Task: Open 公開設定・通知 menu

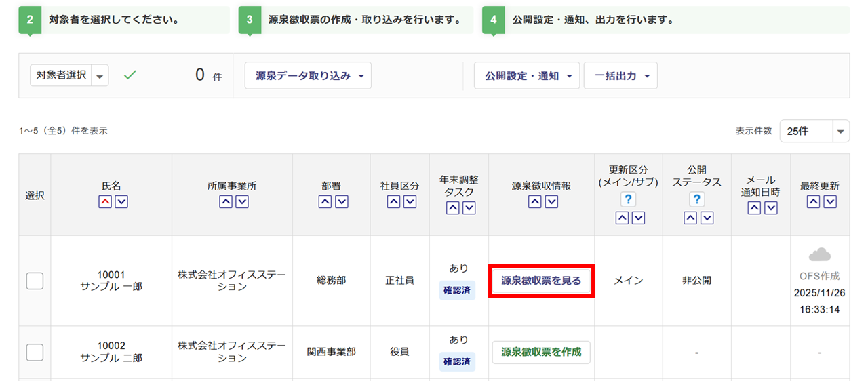Action: [x=527, y=76]
